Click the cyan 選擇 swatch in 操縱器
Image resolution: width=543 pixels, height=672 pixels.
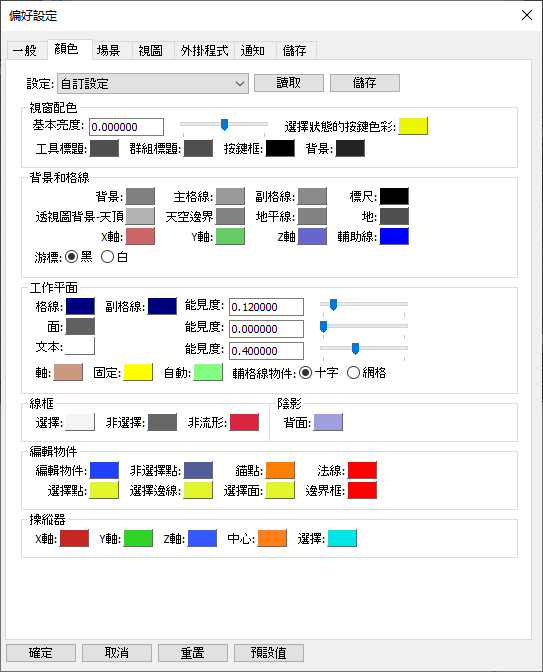click(x=342, y=538)
